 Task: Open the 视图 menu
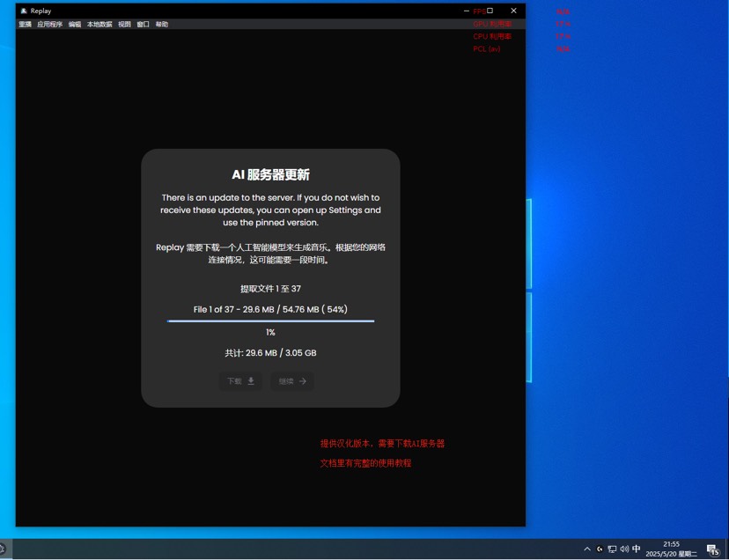click(124, 24)
